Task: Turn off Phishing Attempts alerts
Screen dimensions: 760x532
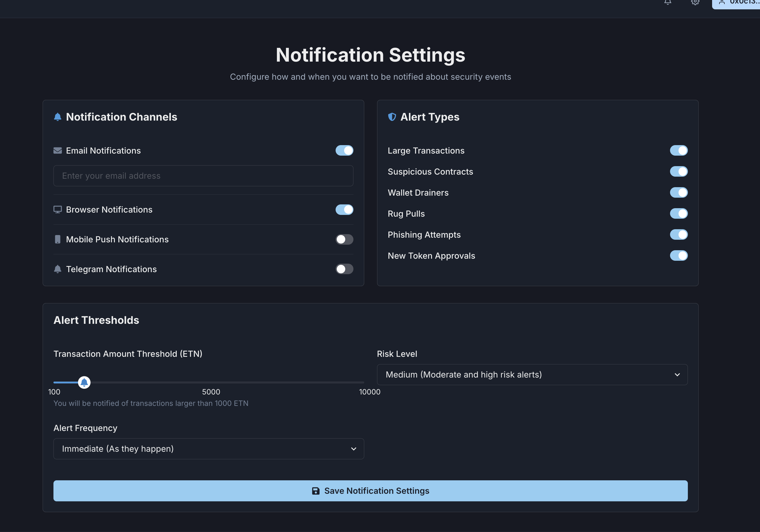Action: [679, 234]
